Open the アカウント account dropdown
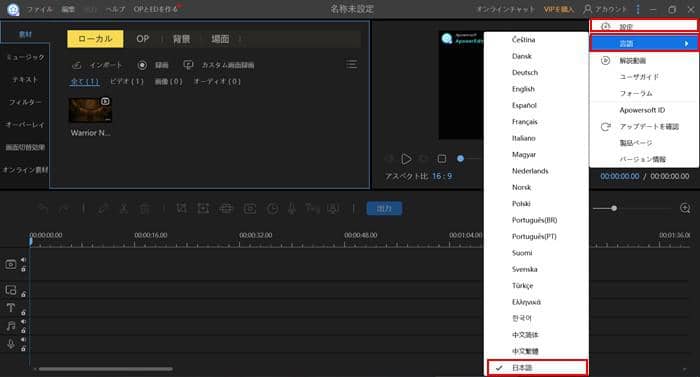Screen dimensions: 700x377 point(605,9)
